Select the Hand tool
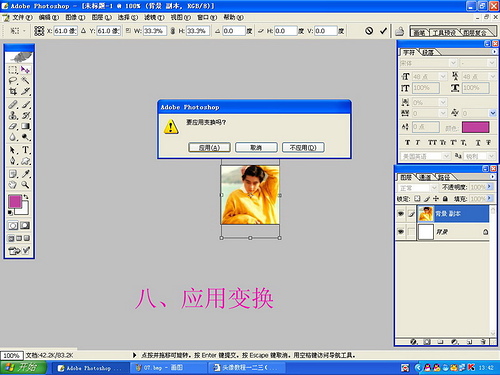The width and height of the screenshot is (500, 375). [13, 185]
